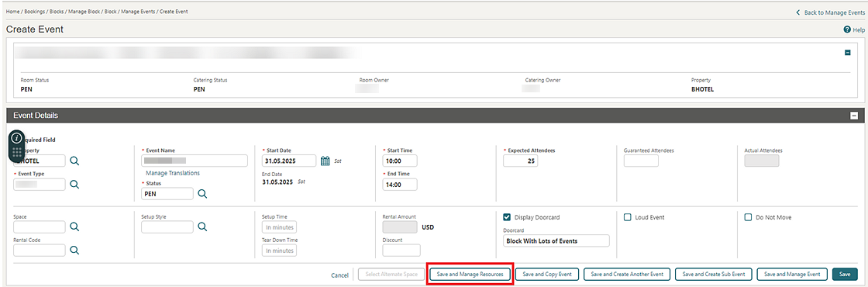Open Bookings breadcrumb
Viewport: 868px width, 287px height.
point(35,12)
